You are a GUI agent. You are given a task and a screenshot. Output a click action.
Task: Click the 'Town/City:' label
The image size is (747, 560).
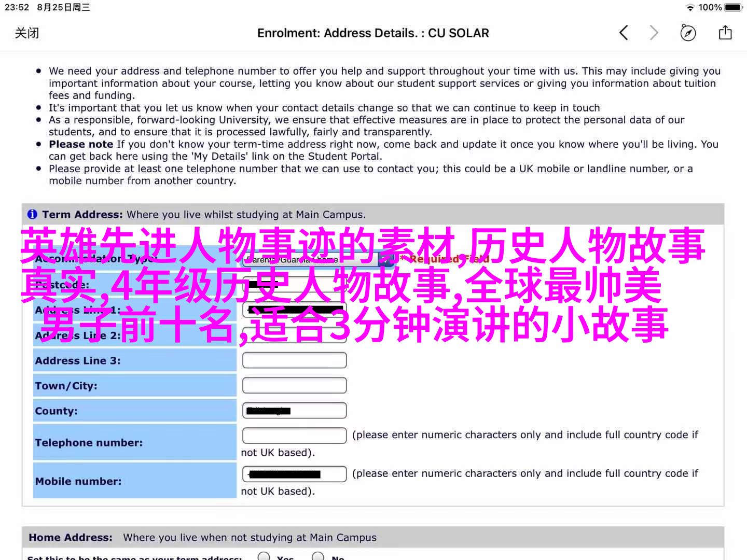(x=66, y=386)
